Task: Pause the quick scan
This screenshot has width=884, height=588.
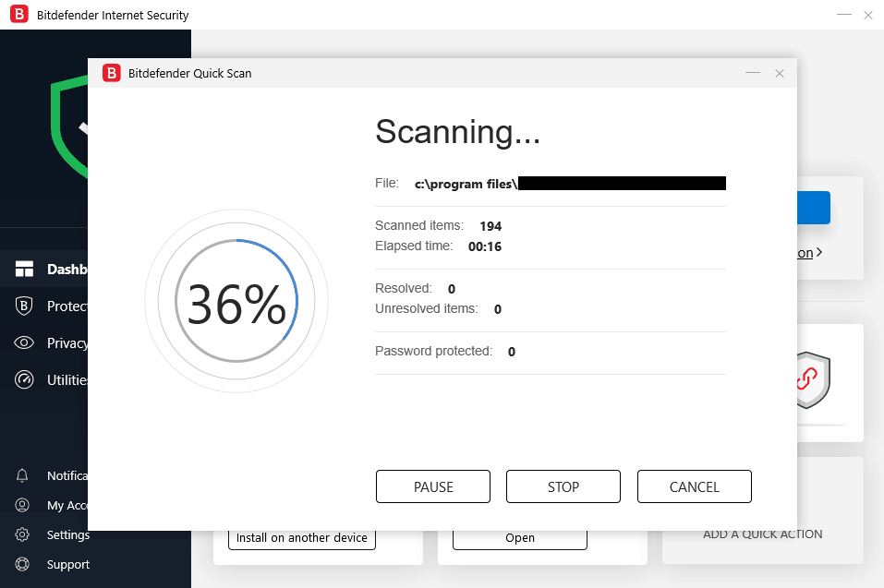Action: 432,486
